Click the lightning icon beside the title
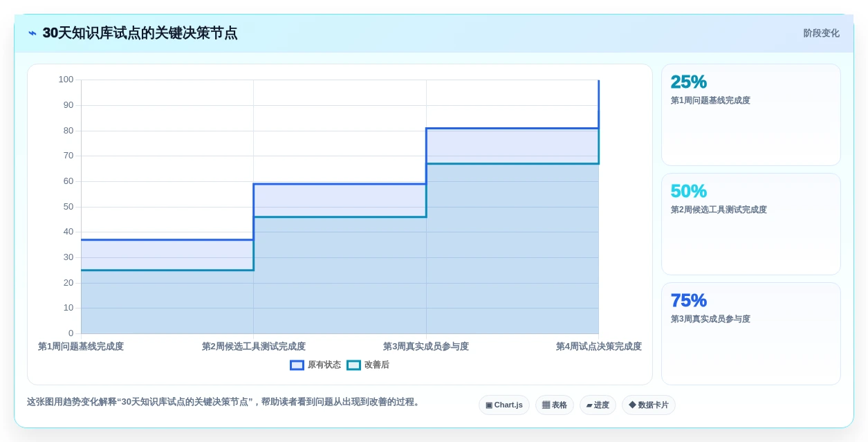868x442 pixels. tap(33, 33)
